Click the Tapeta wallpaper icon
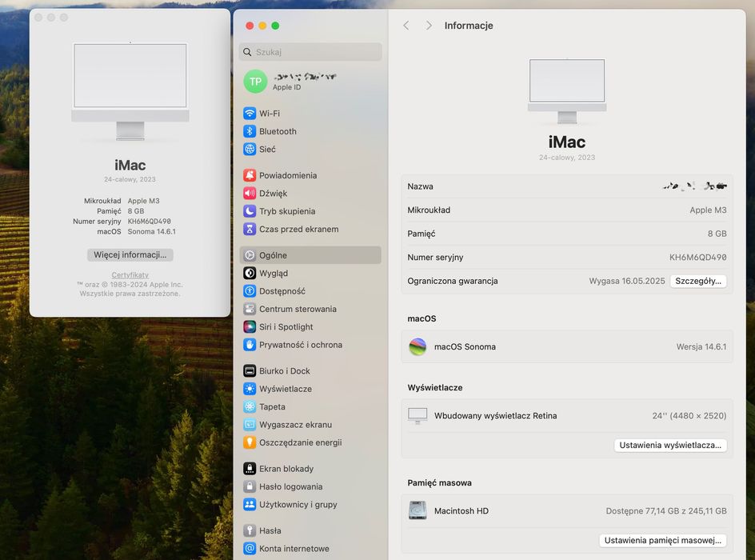Image resolution: width=755 pixels, height=560 pixels. tap(250, 407)
